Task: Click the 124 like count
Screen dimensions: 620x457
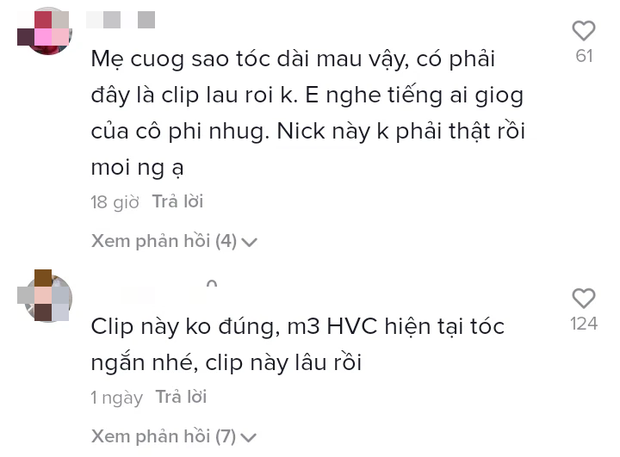Action: 584,324
